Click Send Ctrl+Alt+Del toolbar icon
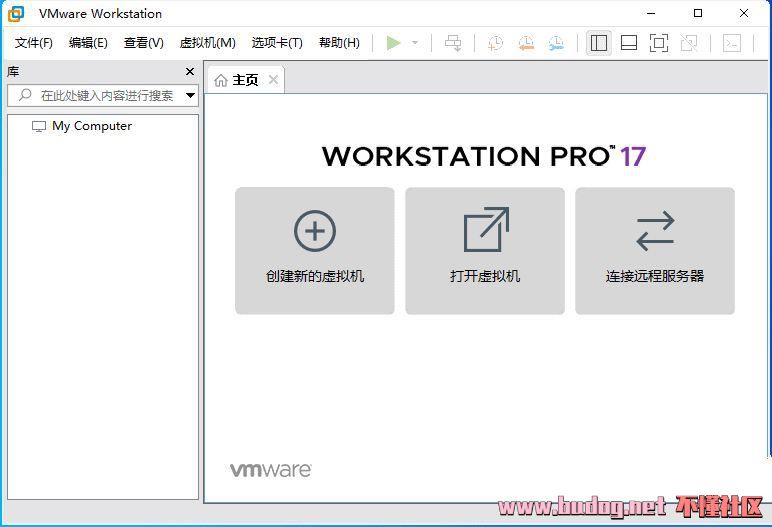Screen dimensions: 772x527 (453, 43)
